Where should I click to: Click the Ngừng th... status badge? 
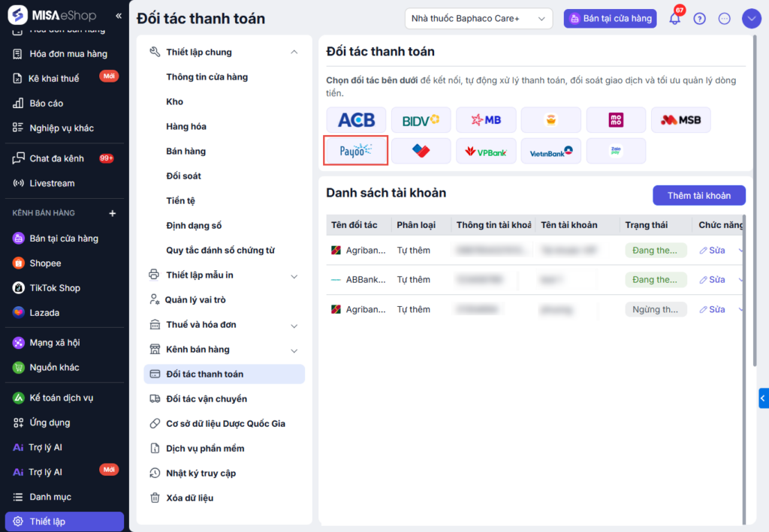656,309
